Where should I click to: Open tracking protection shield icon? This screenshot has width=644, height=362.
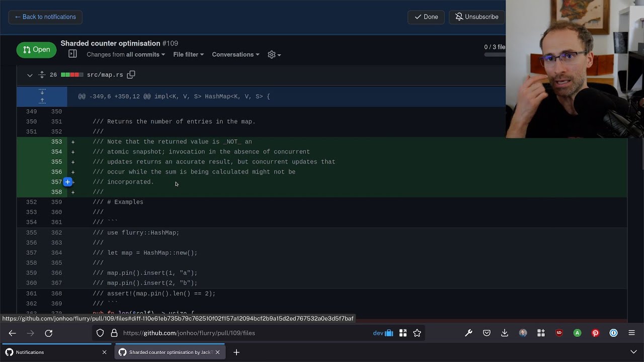(x=100, y=333)
